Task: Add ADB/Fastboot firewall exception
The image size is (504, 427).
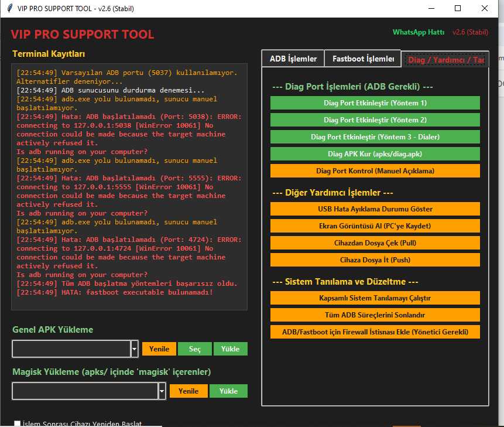Action: coord(375,332)
